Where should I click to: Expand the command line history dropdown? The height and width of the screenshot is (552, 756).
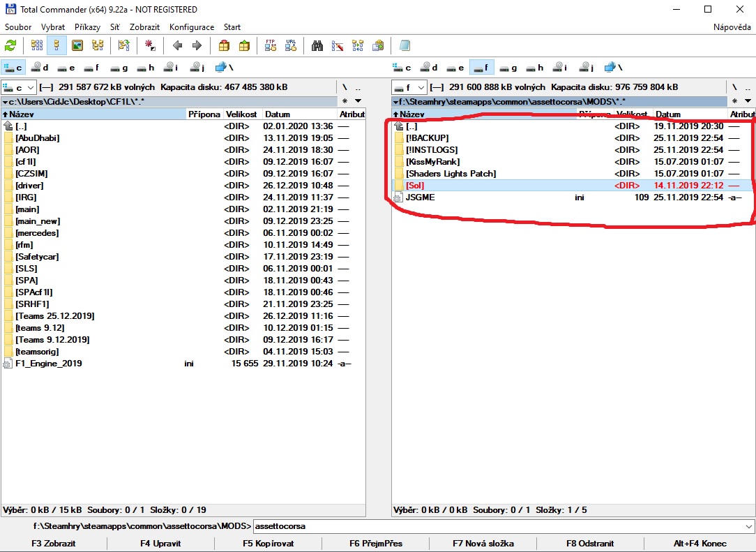click(x=749, y=526)
